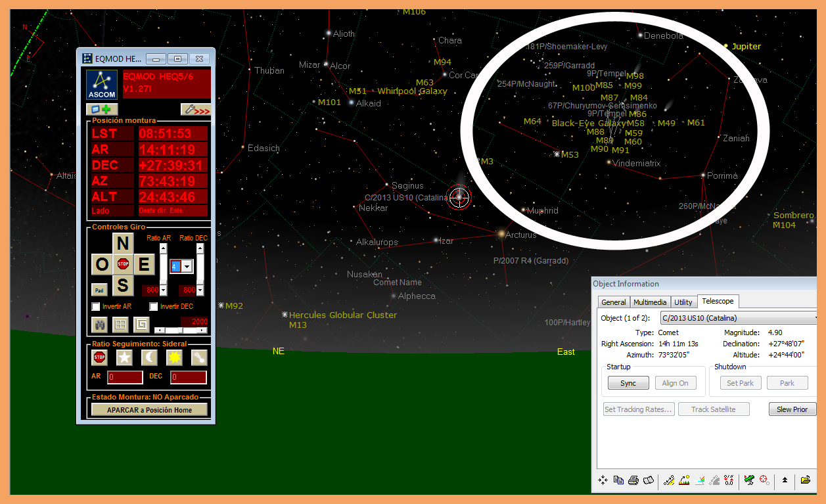Screen dimensions: 826x504
Task: Click the print icon in Object Information
Action: 633,480
